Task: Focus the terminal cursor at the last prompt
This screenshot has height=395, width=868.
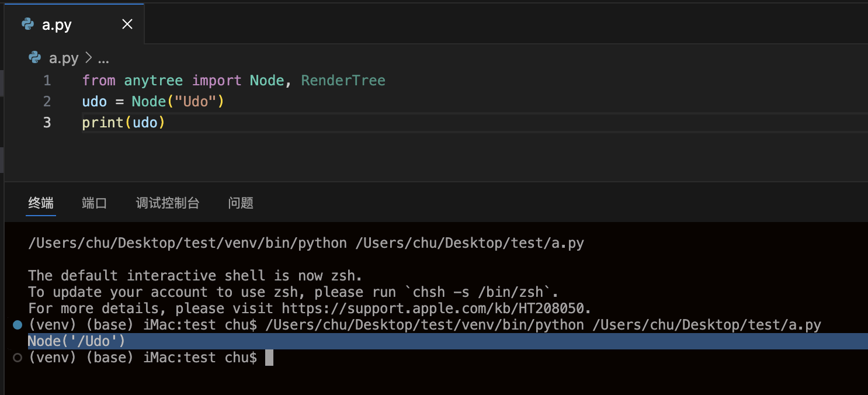Action: [x=269, y=358]
